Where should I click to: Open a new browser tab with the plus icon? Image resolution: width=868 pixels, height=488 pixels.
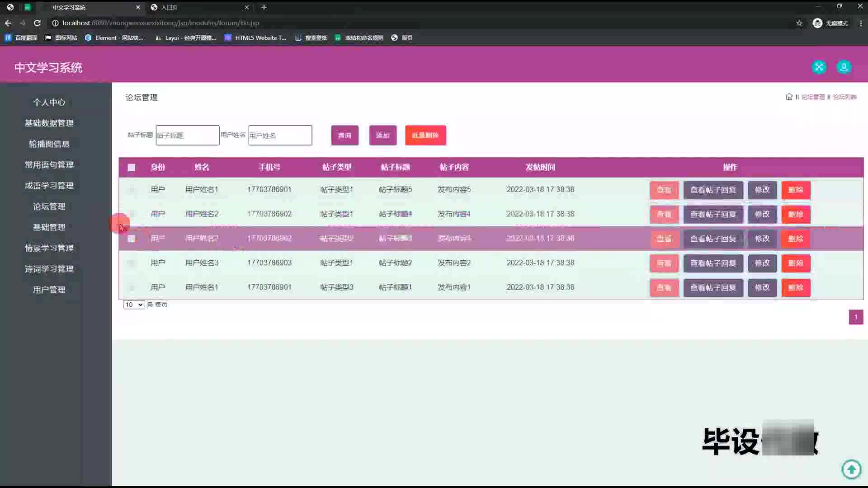[264, 7]
